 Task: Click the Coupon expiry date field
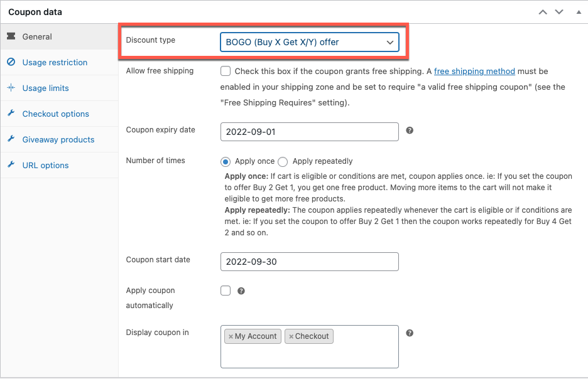pos(309,132)
